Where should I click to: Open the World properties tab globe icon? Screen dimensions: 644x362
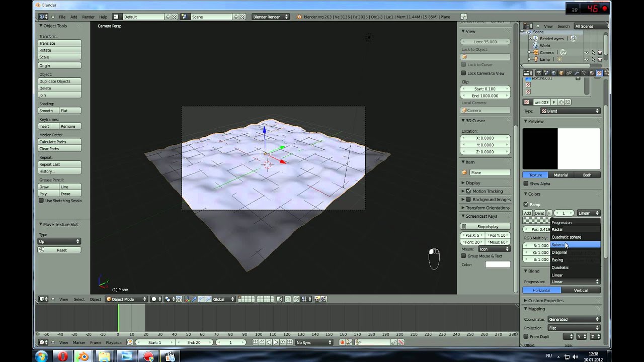pyautogui.click(x=554, y=73)
